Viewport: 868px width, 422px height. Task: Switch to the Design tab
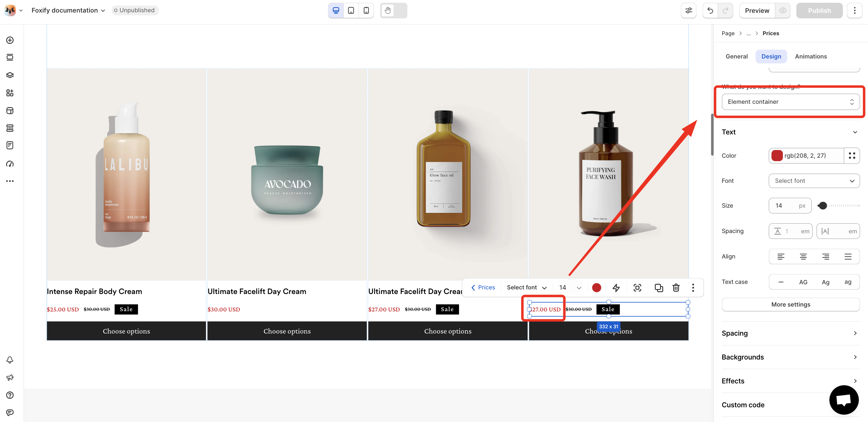click(771, 57)
